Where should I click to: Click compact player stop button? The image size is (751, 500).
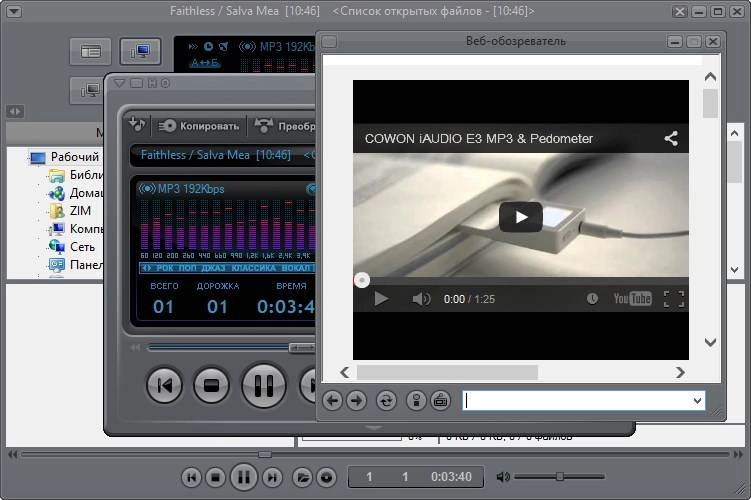(211, 385)
